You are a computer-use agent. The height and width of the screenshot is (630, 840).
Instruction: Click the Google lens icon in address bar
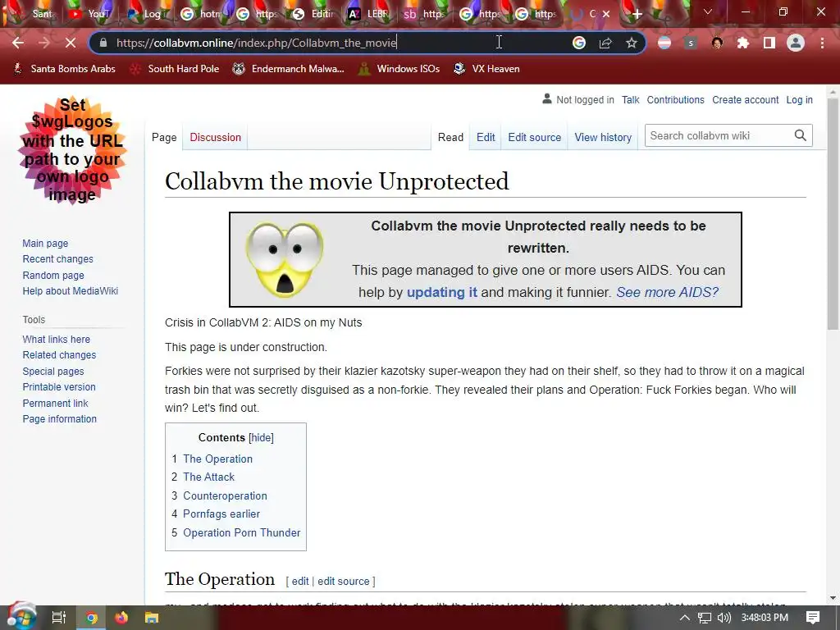click(579, 43)
